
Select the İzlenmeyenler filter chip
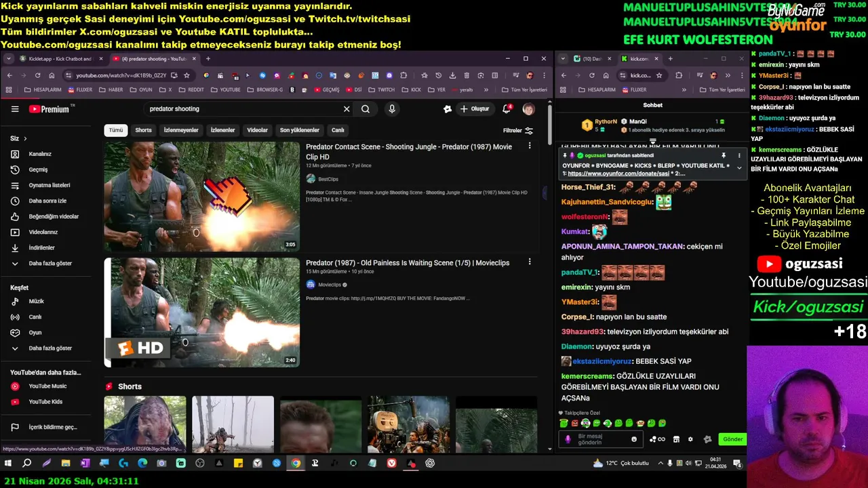(x=181, y=130)
